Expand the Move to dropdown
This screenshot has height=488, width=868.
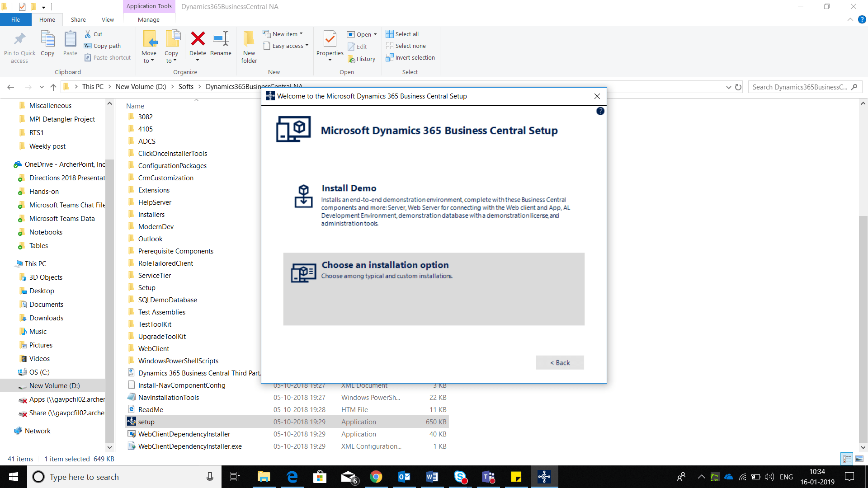point(149,47)
